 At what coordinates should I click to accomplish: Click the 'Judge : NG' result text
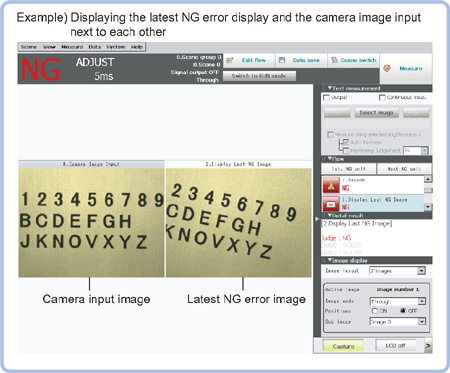336,238
